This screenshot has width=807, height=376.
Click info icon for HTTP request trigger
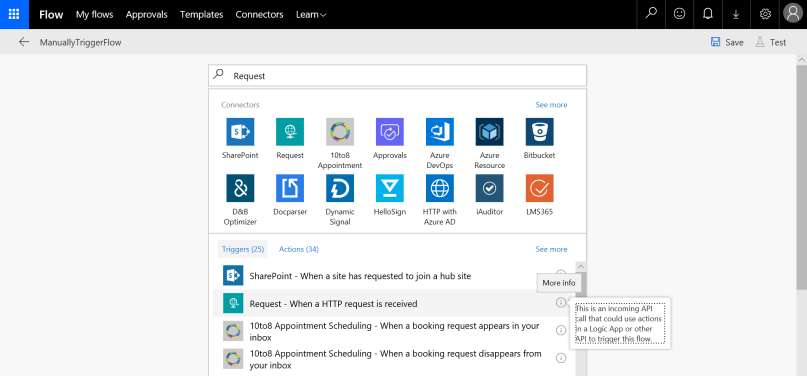[x=560, y=303]
